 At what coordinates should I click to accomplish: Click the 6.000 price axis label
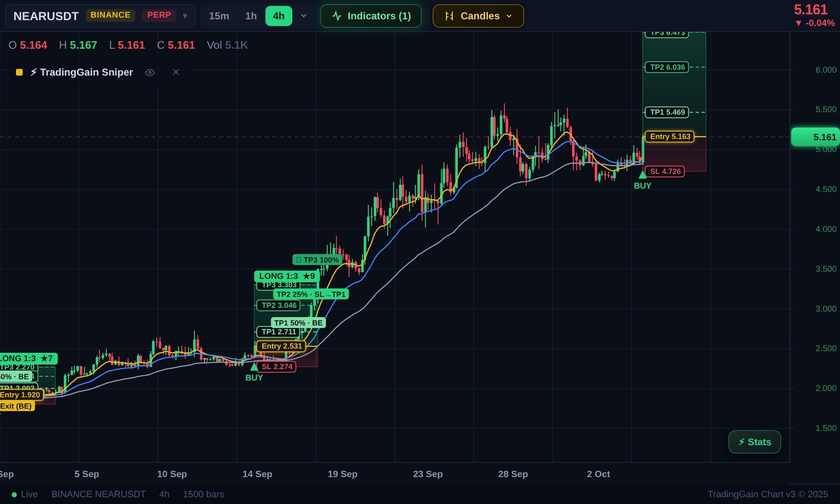click(826, 70)
